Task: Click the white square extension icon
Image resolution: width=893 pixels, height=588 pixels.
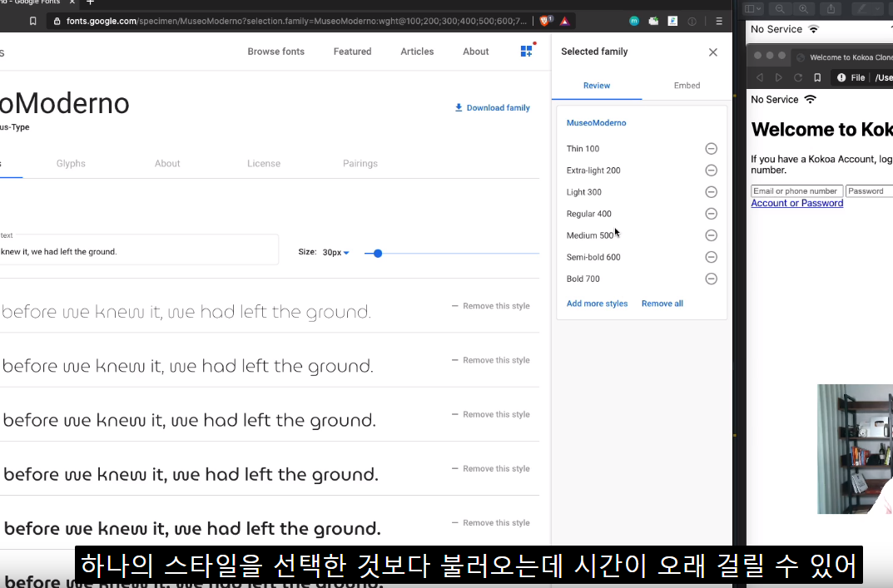Action: [x=672, y=21]
